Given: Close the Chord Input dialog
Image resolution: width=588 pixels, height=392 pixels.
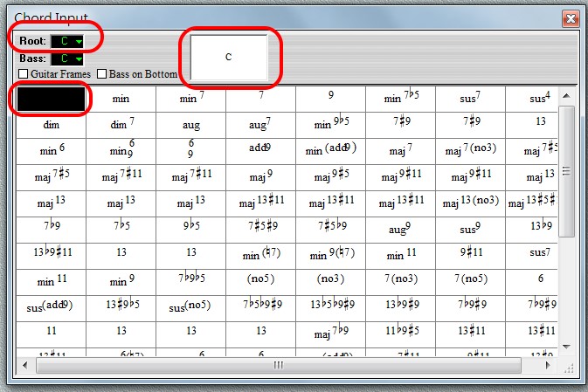Looking at the screenshot, I should (x=571, y=18).
